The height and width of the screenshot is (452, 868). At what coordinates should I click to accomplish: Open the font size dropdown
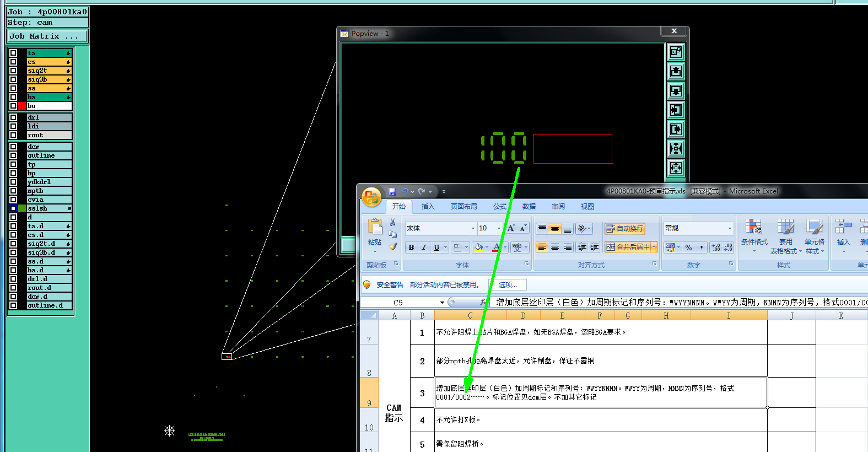(x=499, y=228)
